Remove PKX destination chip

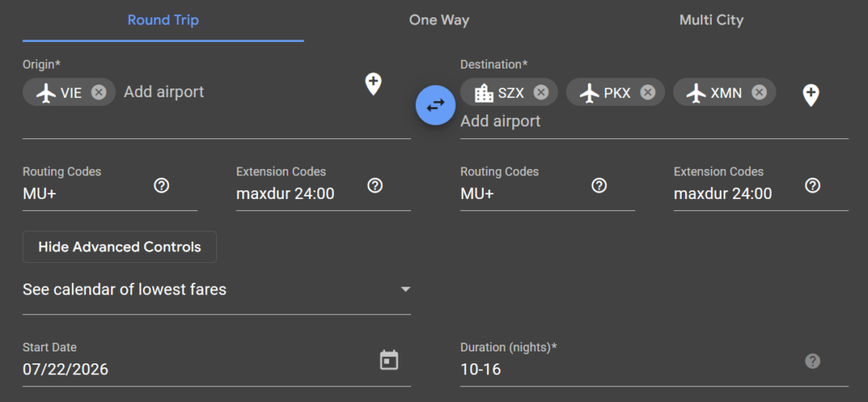click(x=648, y=92)
